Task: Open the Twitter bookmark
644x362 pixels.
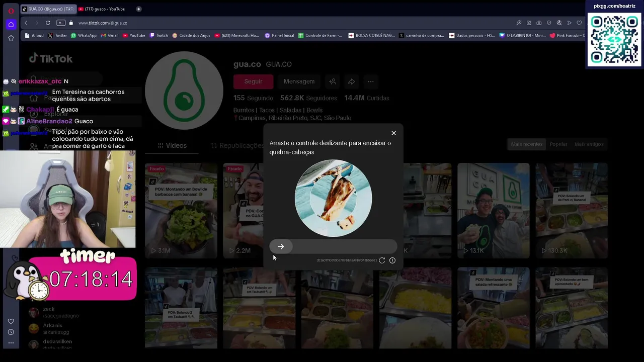Action: coord(57,36)
